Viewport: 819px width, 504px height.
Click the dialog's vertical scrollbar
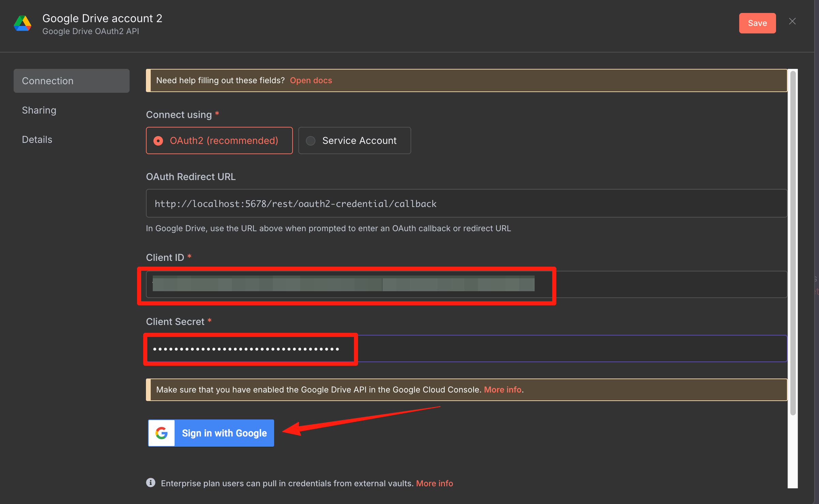click(793, 243)
